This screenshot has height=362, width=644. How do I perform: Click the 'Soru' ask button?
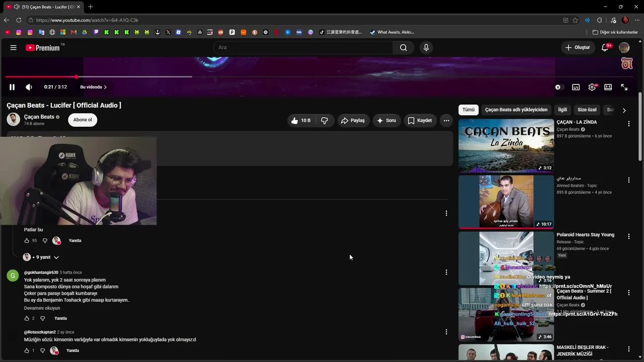coord(386,121)
